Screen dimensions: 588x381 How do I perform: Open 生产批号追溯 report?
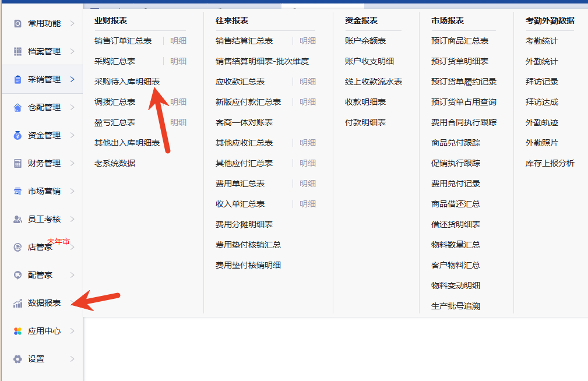click(455, 306)
